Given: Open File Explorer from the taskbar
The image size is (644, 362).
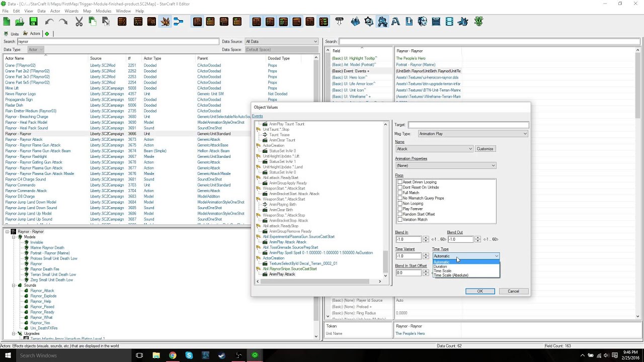Looking at the screenshot, I should [156, 355].
